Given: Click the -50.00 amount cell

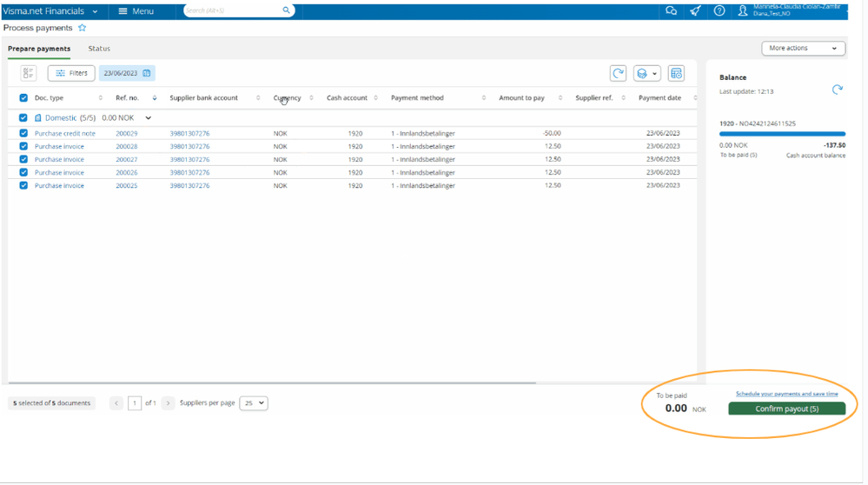Looking at the screenshot, I should click(552, 134).
